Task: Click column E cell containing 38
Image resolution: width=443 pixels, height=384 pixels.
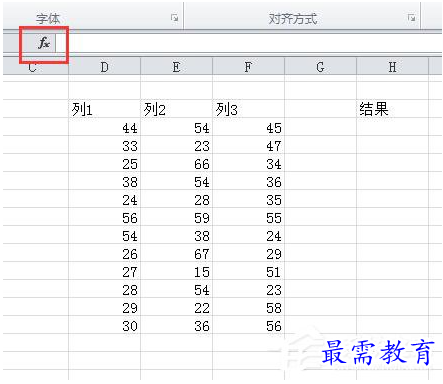Action: click(177, 235)
